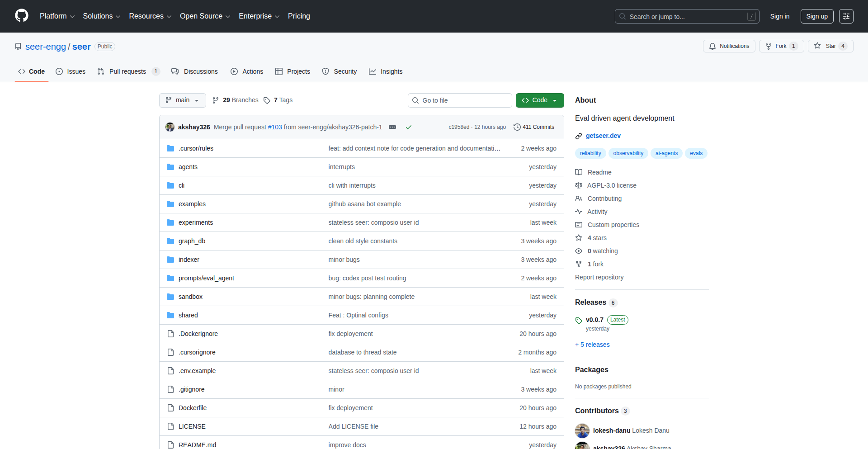Open the Notifications bell
The height and width of the screenshot is (449, 868).
[x=712, y=46]
